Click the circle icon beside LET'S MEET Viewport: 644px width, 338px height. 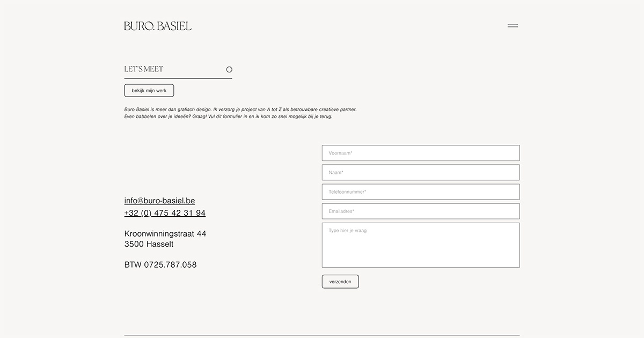tap(229, 69)
